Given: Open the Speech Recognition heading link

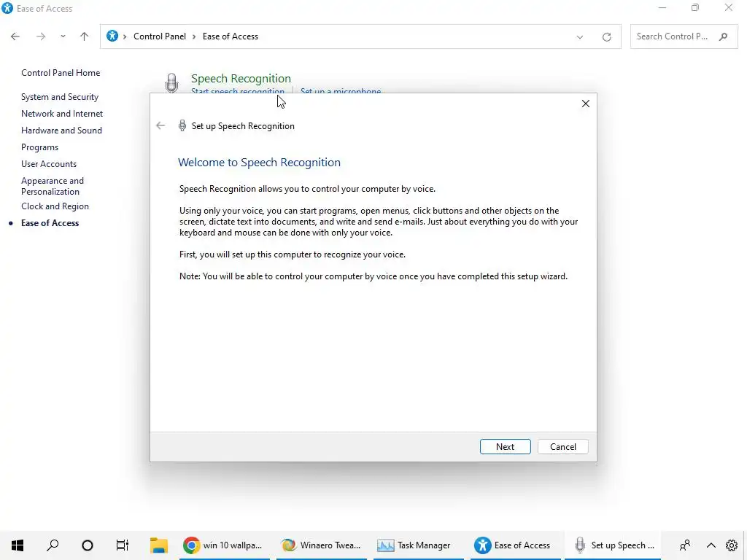Looking at the screenshot, I should pos(241,78).
